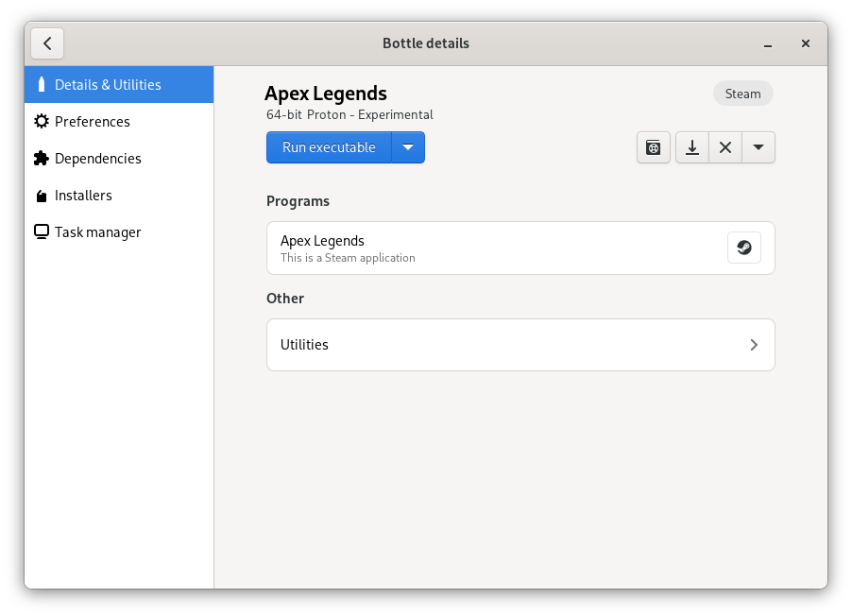Click the monitor icon for Task manager
852x616 pixels.
tap(41, 232)
